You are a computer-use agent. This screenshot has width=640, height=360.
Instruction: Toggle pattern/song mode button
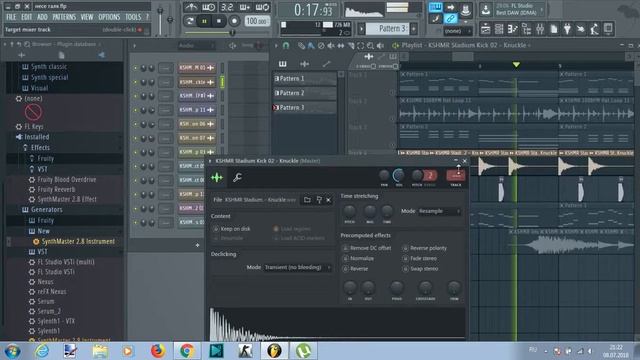click(x=189, y=21)
